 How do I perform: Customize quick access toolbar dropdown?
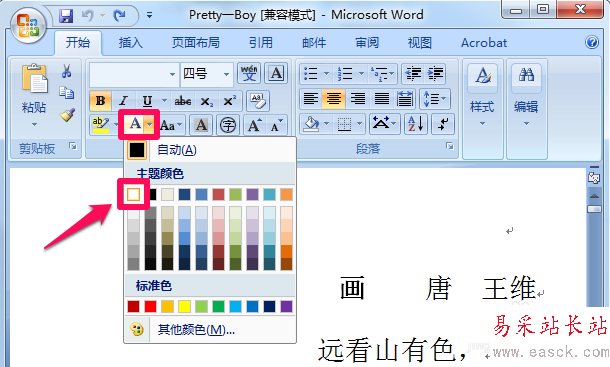(x=149, y=16)
